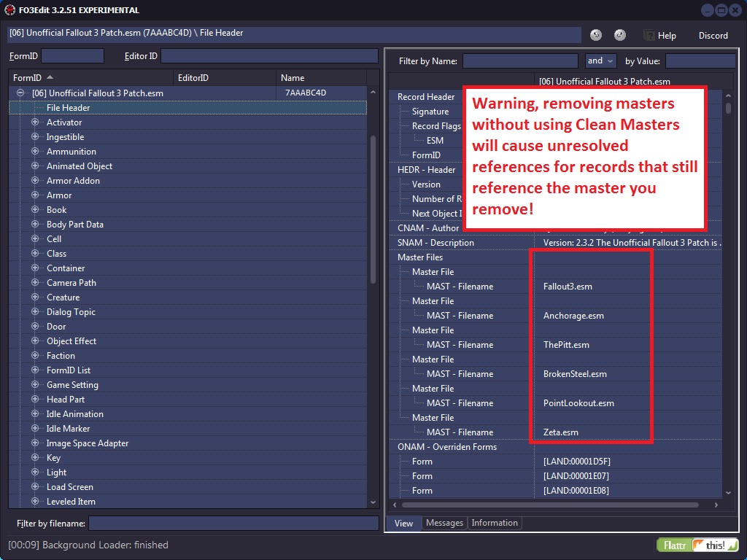Open the Discord link
The image size is (747, 560).
pyautogui.click(x=713, y=35)
